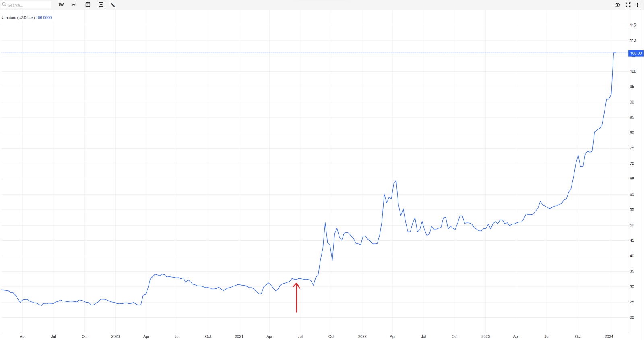644x340 pixels.
Task: Open the calendar date range icon
Action: (88, 5)
